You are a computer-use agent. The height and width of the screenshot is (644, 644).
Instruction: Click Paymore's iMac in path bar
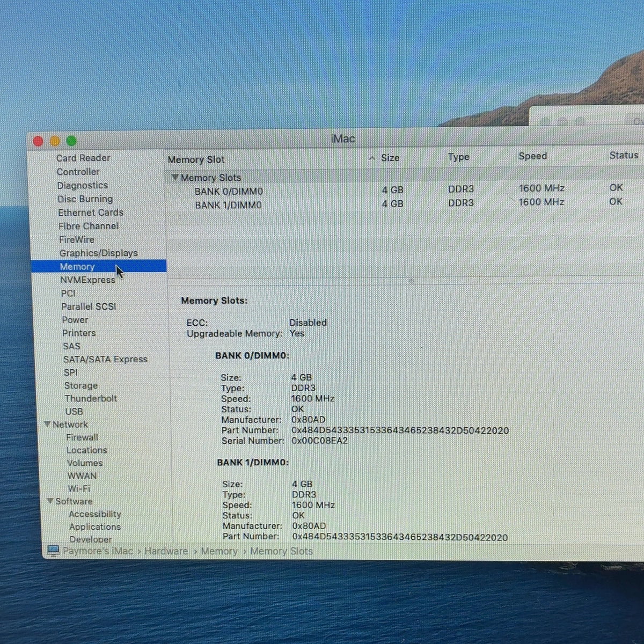tap(98, 551)
